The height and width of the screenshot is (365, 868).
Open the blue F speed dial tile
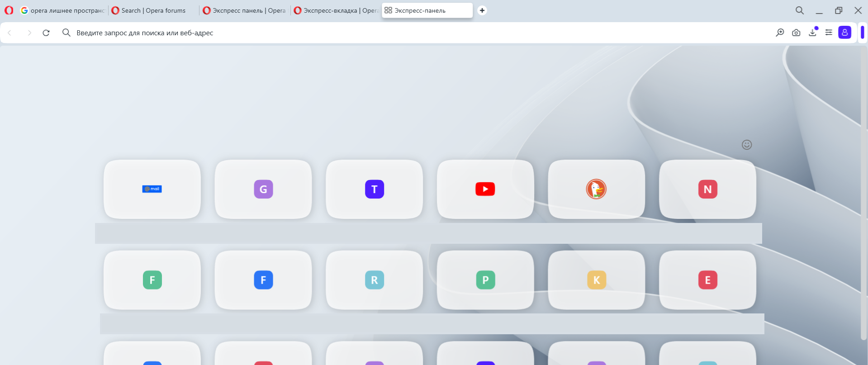click(263, 280)
